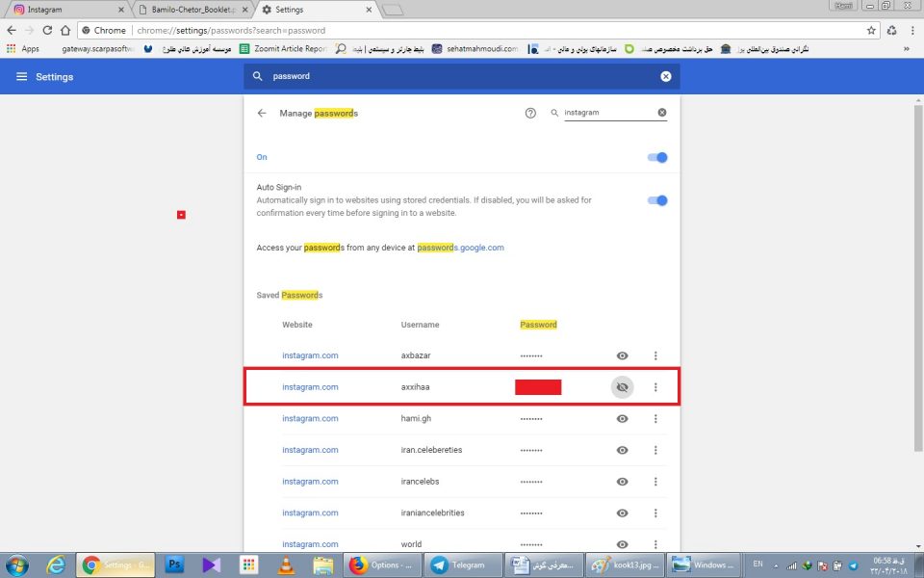Image resolution: width=924 pixels, height=578 pixels.
Task: Turn off the password saving On switch
Action: tap(657, 157)
